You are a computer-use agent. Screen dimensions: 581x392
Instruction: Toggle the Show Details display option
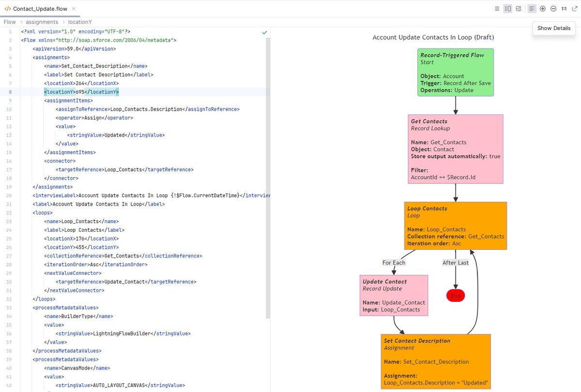(x=532, y=8)
